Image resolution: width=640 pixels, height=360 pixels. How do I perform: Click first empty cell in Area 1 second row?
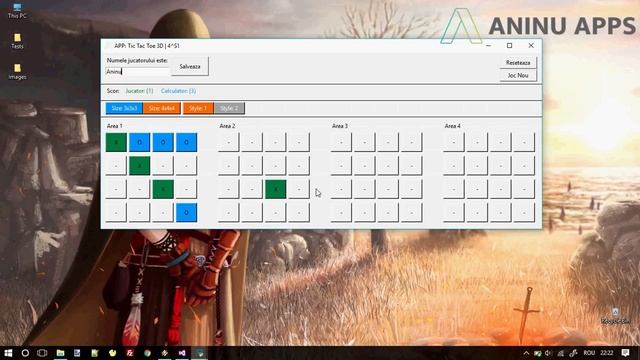116,166
